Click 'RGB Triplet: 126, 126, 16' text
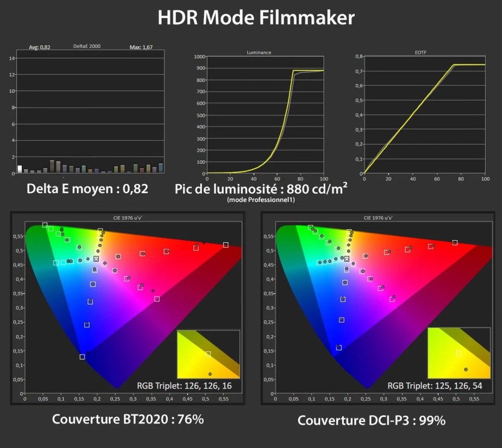The image size is (502, 448). 184,386
